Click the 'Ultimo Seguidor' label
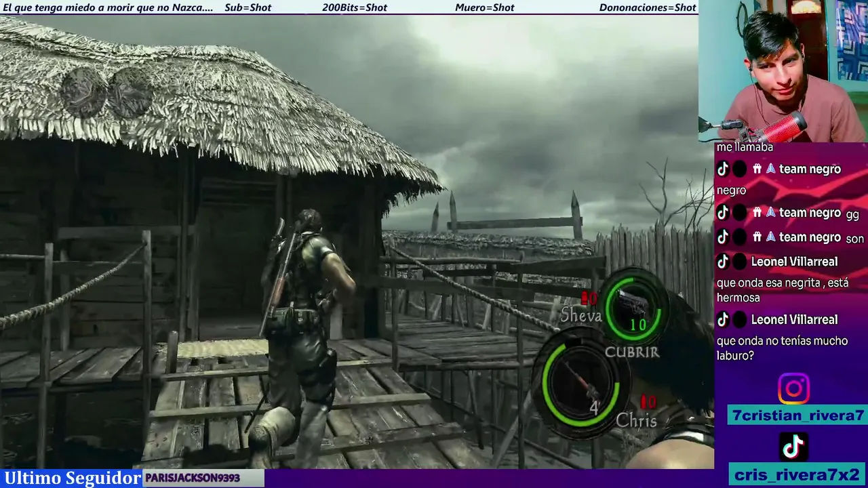868x488 pixels. coord(73,478)
